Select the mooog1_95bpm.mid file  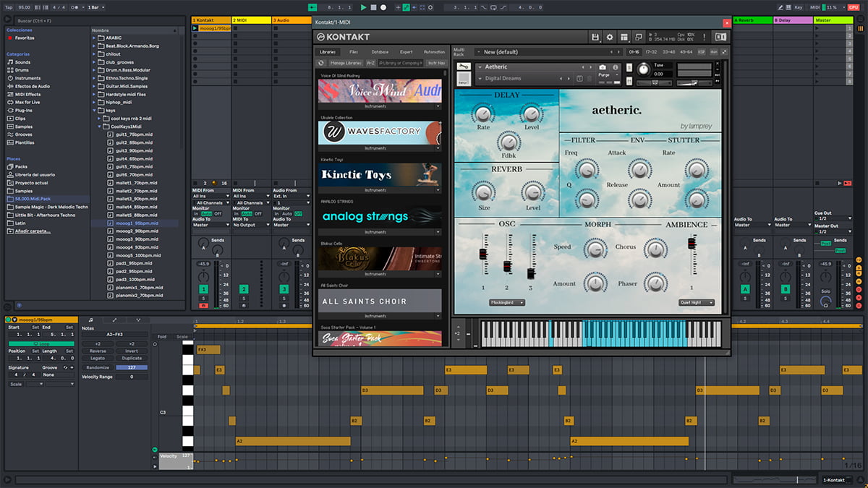coord(137,223)
